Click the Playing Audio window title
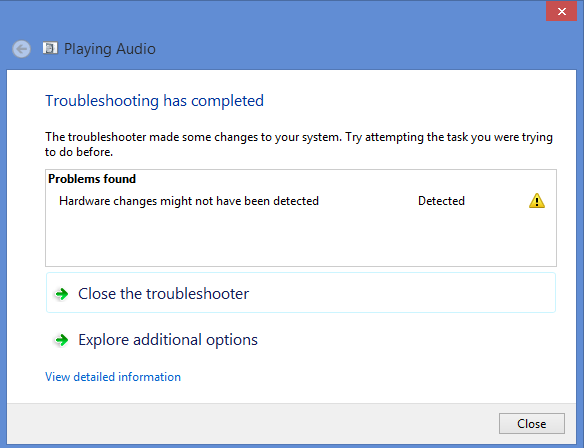 pos(110,49)
